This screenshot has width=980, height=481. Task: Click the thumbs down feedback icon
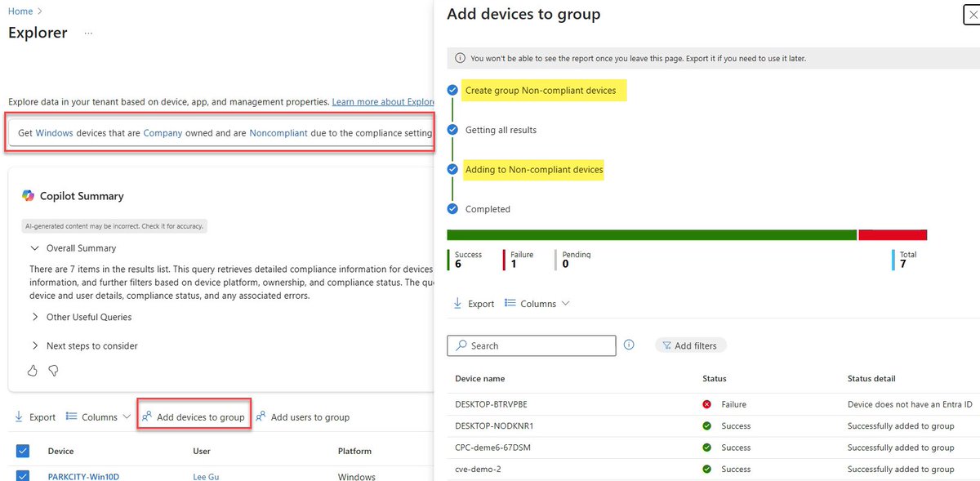[54, 371]
